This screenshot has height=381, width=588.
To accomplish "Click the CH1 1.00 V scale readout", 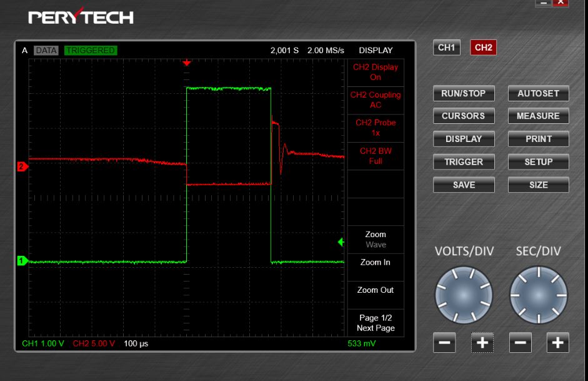I will pyautogui.click(x=43, y=343).
